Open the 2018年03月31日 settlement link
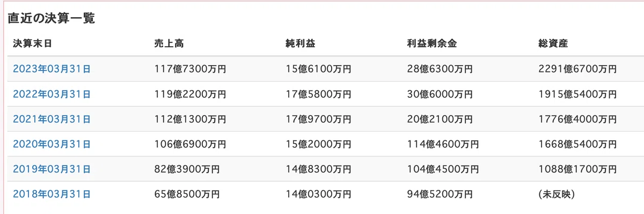 (x=52, y=194)
